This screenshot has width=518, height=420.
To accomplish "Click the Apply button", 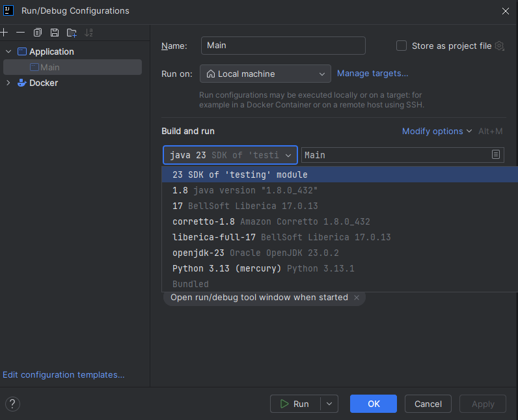I will coord(483,404).
